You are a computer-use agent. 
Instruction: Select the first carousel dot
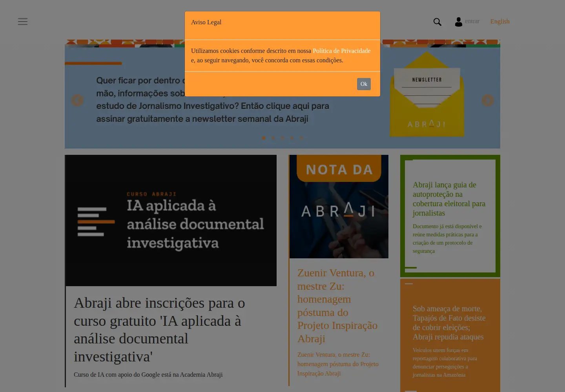pyautogui.click(x=264, y=138)
